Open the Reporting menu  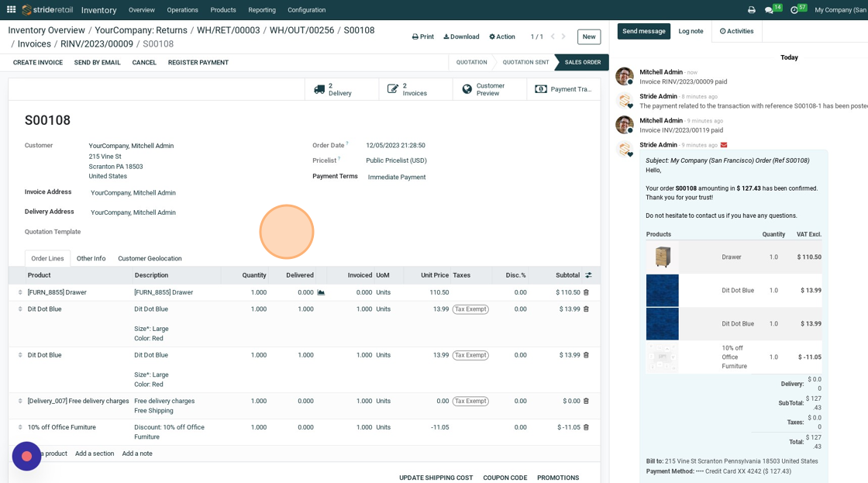pyautogui.click(x=261, y=10)
